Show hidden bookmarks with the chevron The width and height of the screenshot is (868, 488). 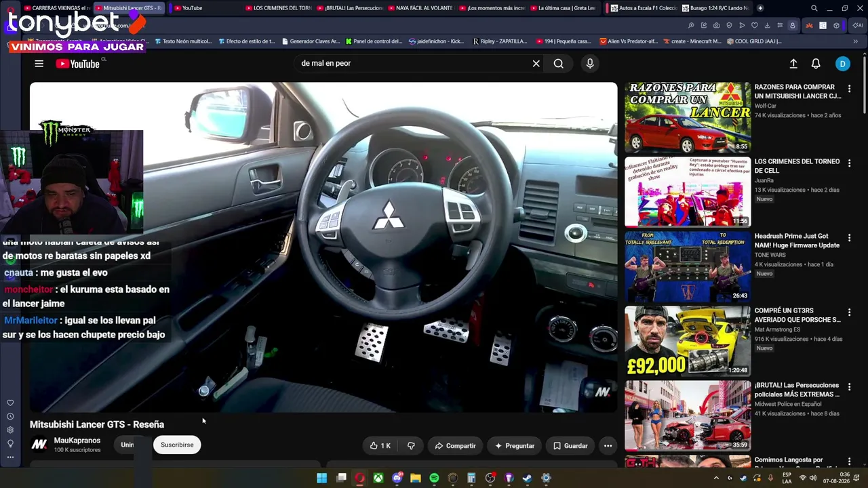(x=856, y=41)
